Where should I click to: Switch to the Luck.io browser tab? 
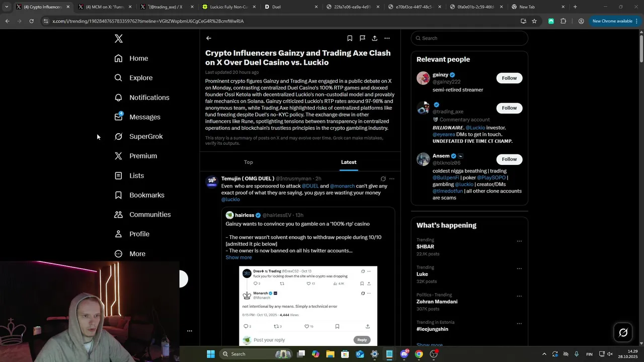tap(229, 7)
